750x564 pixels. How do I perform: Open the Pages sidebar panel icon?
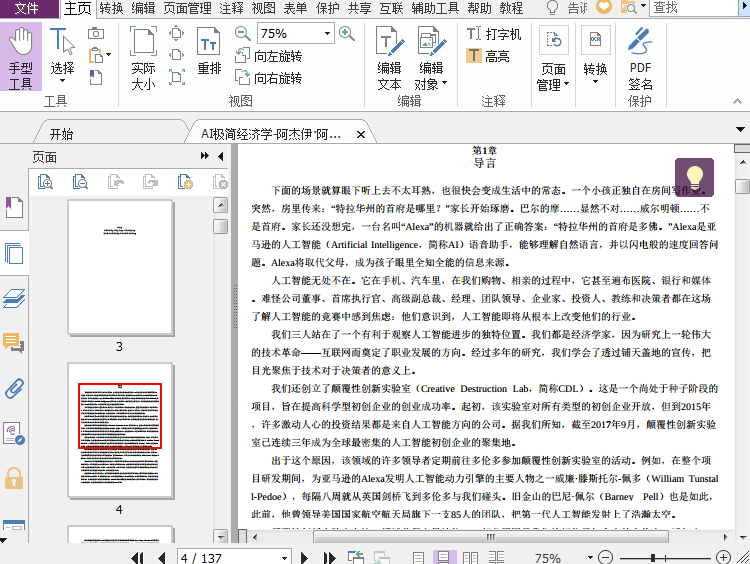[14, 253]
